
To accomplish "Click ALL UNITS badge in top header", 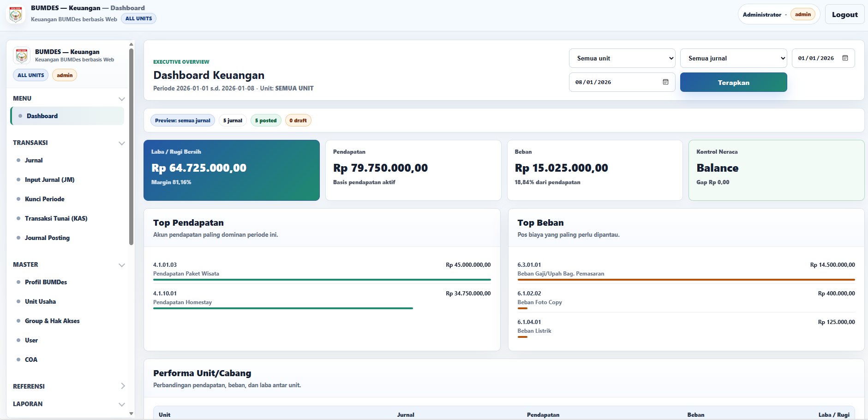I will tap(138, 18).
